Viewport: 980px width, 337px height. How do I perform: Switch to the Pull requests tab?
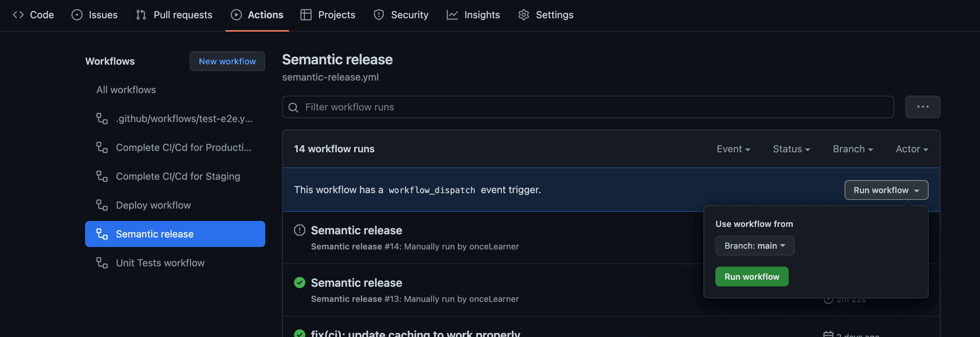(174, 15)
